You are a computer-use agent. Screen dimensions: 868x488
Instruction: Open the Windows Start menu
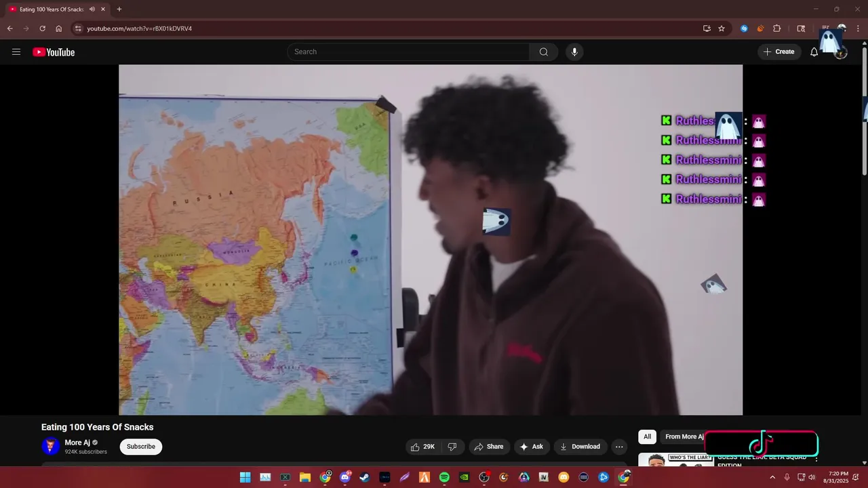[245, 477]
